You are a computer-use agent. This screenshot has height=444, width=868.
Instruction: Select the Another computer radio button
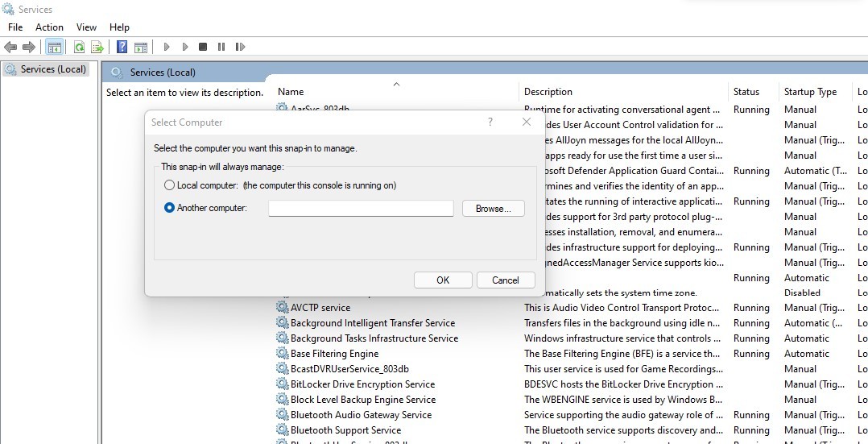click(169, 208)
